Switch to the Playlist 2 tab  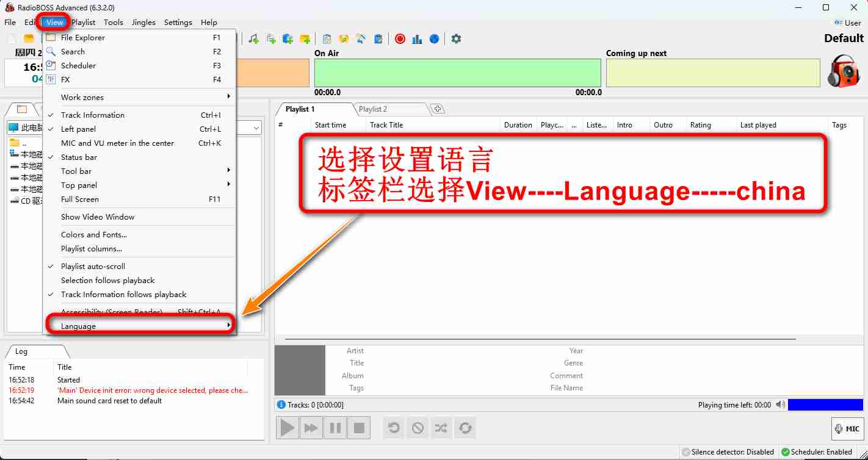pos(374,109)
